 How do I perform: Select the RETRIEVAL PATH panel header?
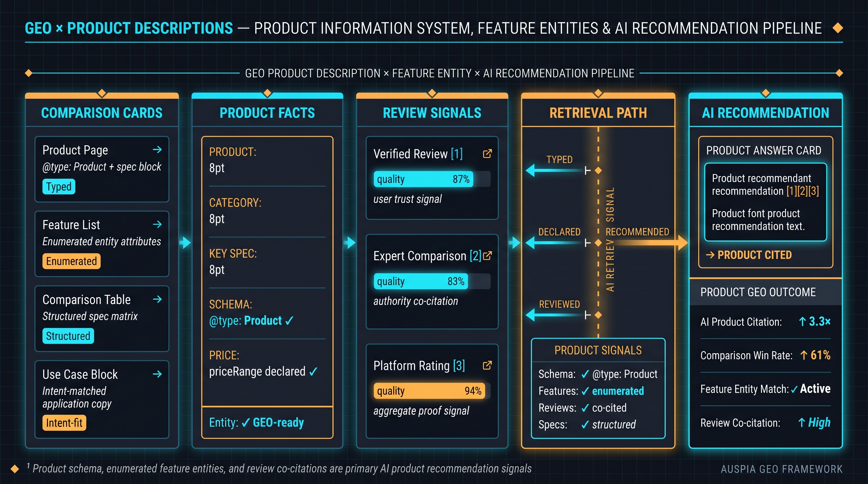[x=598, y=113]
